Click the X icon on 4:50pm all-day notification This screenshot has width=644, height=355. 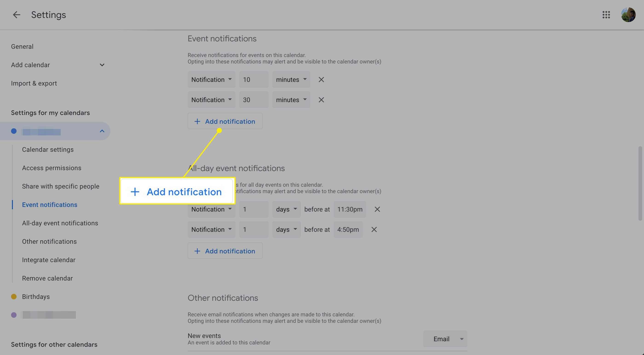click(374, 229)
